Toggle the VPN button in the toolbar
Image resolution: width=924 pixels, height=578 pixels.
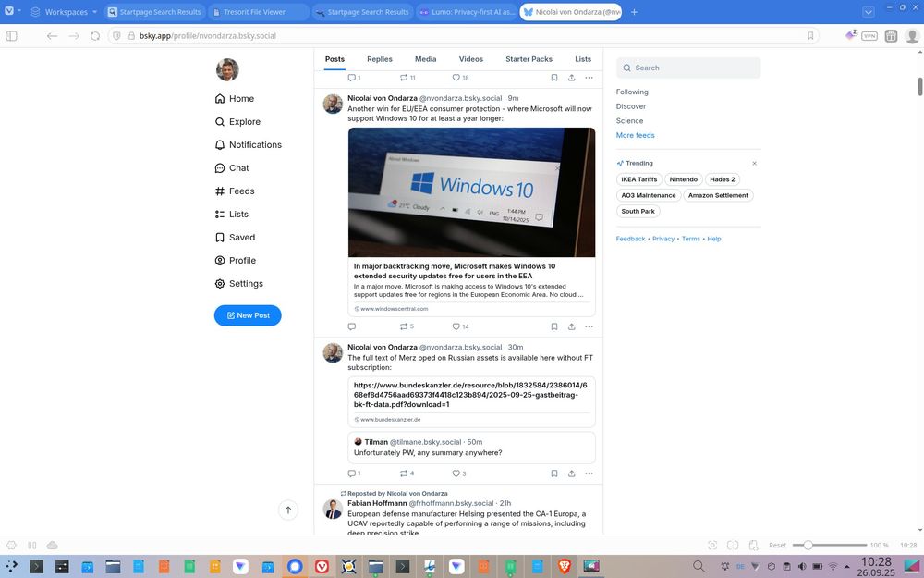point(869,36)
